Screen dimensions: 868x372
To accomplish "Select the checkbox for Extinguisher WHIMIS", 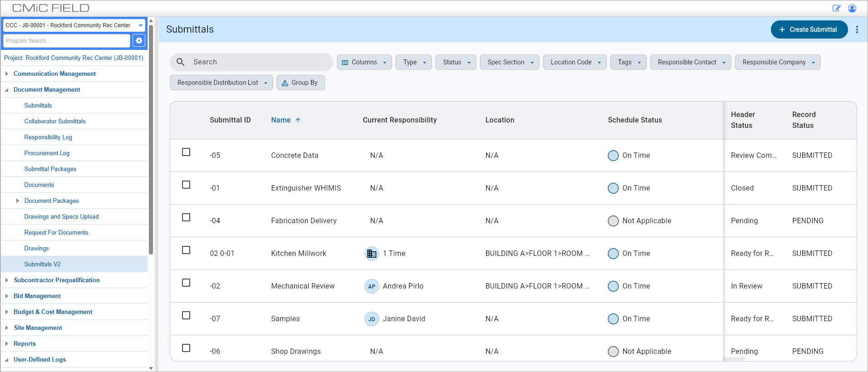I will click(x=186, y=185).
